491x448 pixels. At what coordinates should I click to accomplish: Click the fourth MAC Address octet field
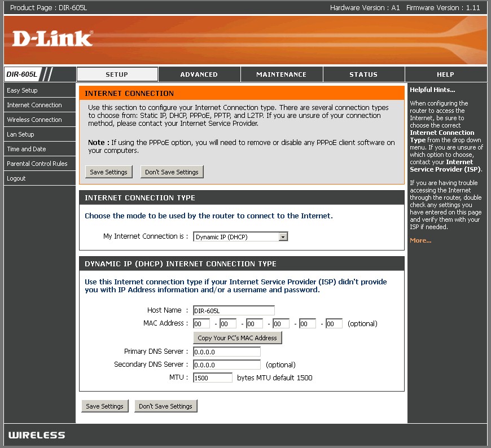point(281,324)
